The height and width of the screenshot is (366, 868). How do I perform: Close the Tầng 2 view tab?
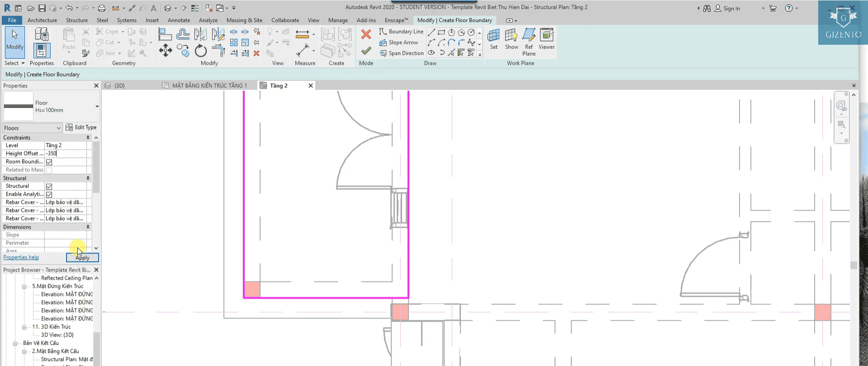coord(311,86)
